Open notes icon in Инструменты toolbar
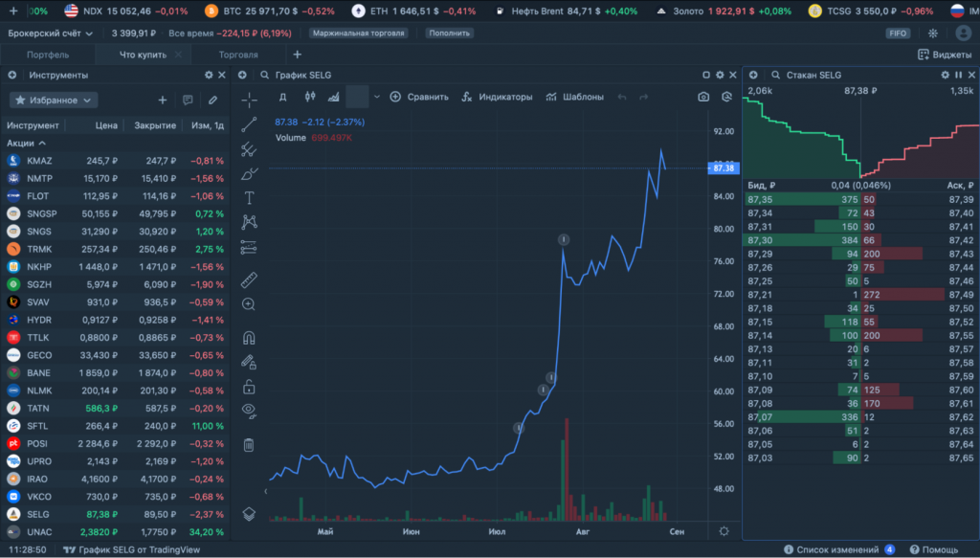Screen dimensions: 980x558 188,100
